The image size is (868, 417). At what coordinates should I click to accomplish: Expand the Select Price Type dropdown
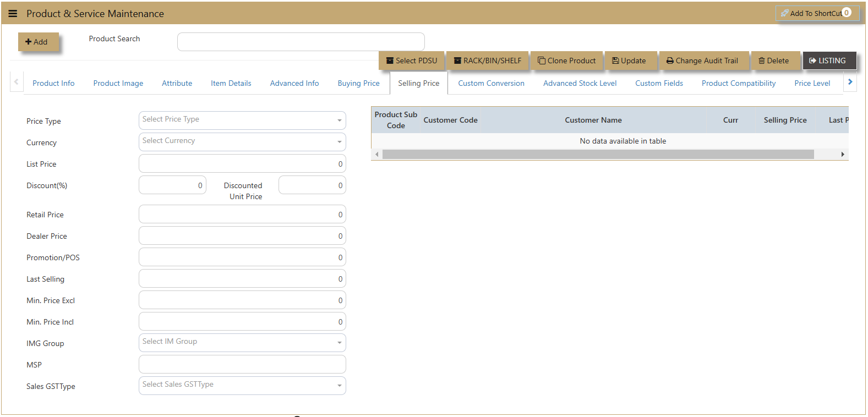point(242,120)
